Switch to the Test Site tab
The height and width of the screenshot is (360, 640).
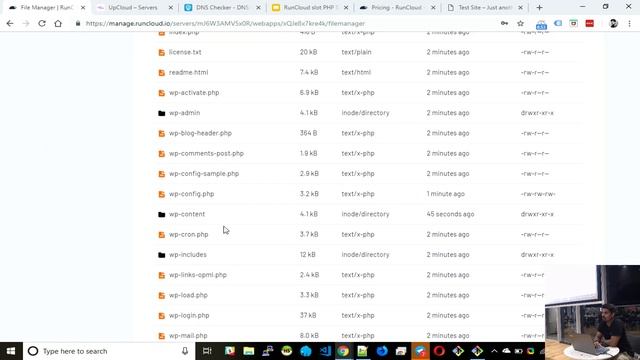(x=484, y=8)
